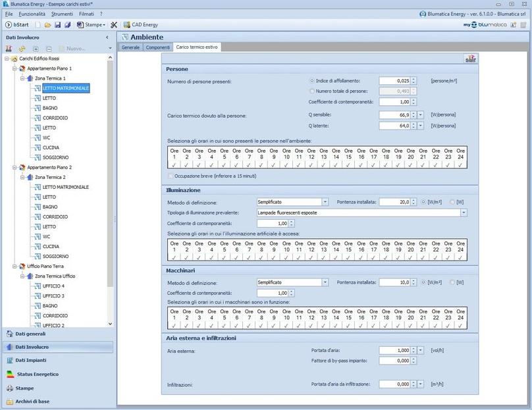Open the Status Energetico section

click(x=37, y=374)
